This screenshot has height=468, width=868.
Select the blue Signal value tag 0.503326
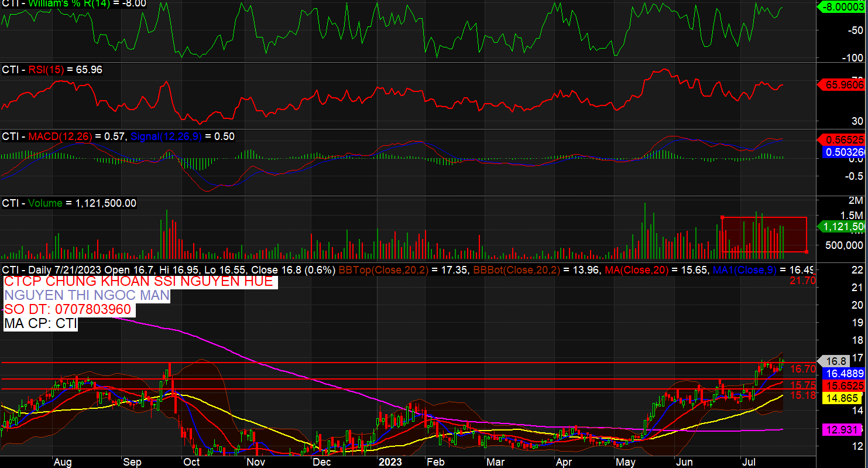click(x=841, y=152)
